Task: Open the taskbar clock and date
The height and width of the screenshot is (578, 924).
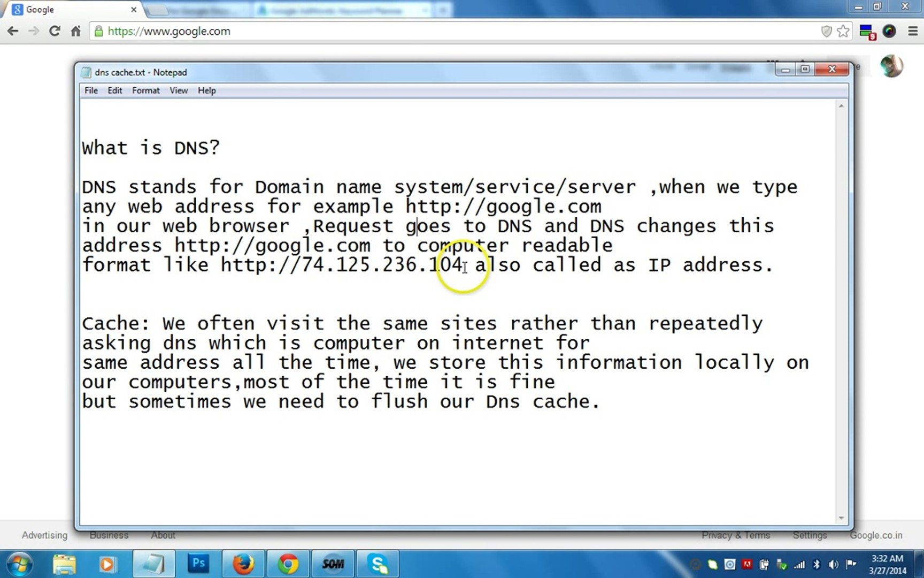Action: (887, 565)
